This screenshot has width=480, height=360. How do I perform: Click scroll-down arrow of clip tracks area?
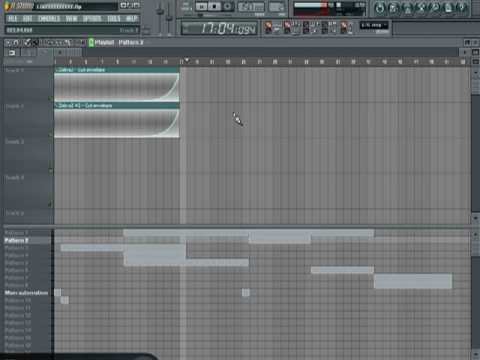pos(475,218)
